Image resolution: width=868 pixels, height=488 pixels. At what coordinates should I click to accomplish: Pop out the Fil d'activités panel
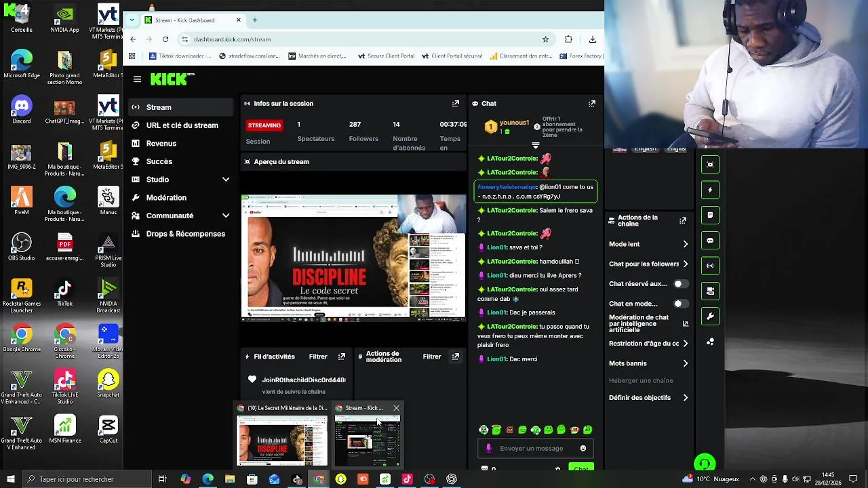pyautogui.click(x=342, y=357)
